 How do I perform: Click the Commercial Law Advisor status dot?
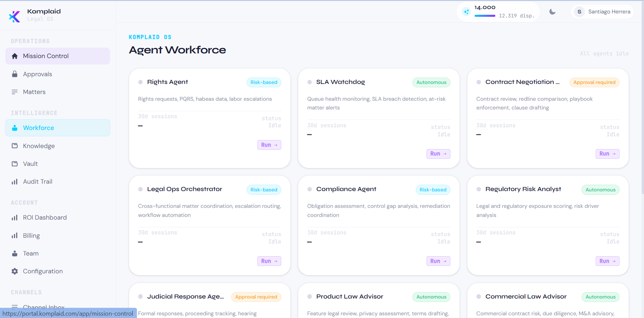point(479,297)
